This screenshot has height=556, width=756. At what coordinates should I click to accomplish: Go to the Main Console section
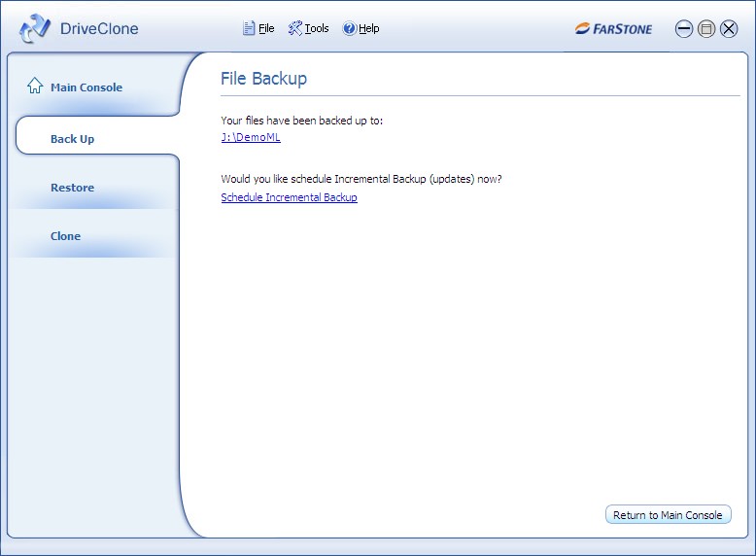click(86, 87)
